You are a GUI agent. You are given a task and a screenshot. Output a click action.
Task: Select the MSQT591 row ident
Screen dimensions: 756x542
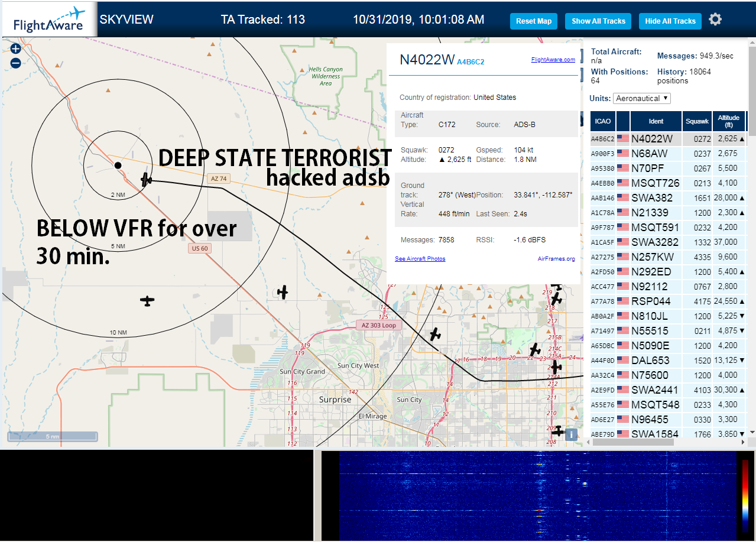coord(655,228)
